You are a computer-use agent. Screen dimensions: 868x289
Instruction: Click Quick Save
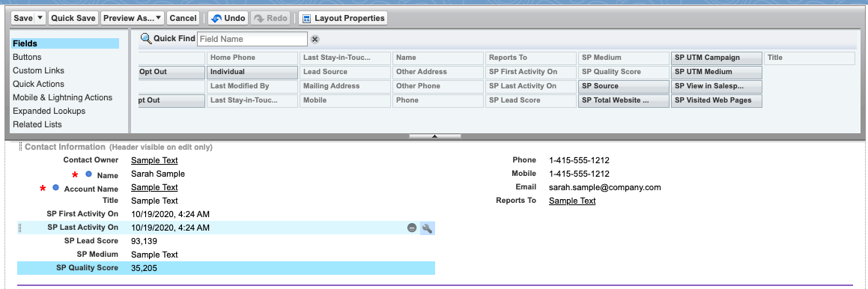pyautogui.click(x=73, y=18)
